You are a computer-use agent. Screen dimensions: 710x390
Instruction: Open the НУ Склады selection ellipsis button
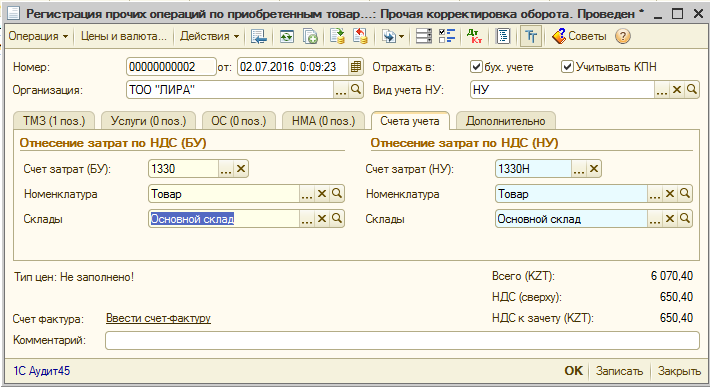pyautogui.click(x=654, y=219)
